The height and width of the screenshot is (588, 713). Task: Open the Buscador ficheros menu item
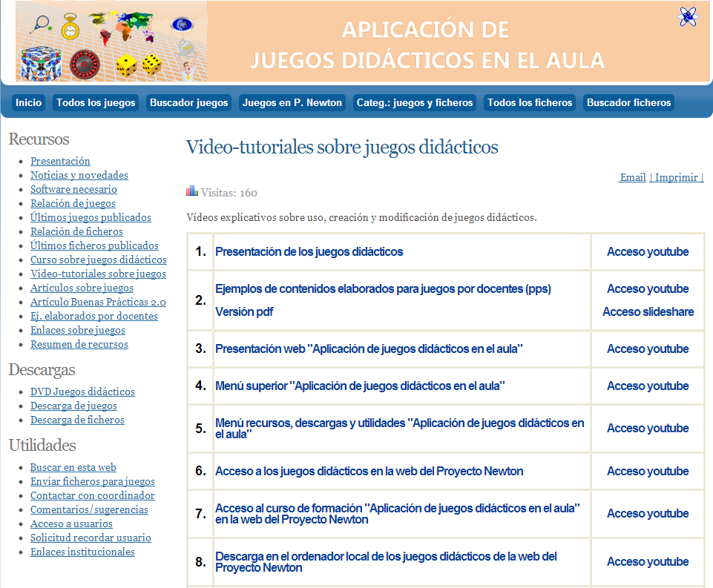click(x=628, y=103)
